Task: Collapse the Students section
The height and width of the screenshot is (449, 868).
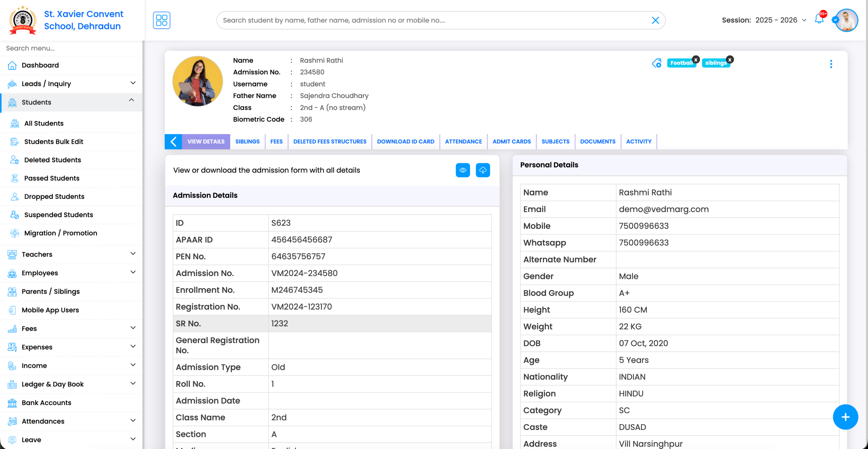Action: pyautogui.click(x=132, y=100)
